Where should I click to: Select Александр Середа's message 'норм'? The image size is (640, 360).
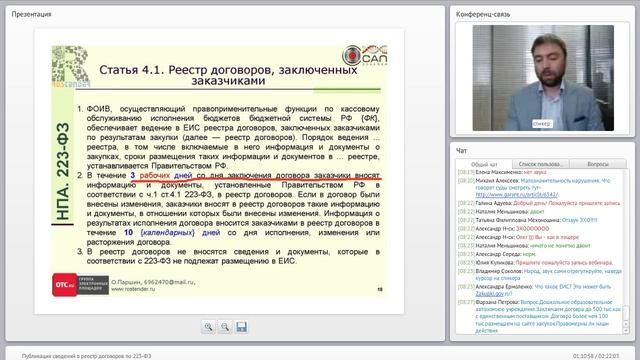[497, 254]
